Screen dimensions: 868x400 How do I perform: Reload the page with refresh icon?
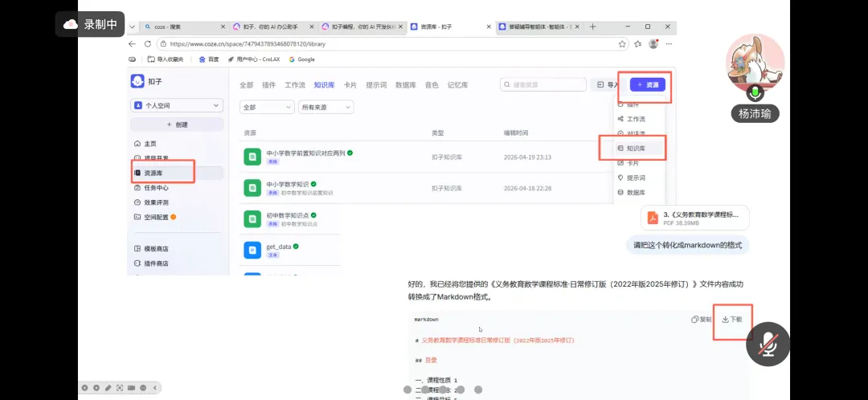coord(148,43)
